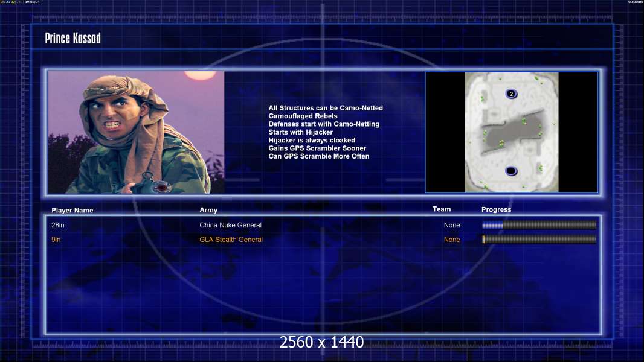Click 'Gains GPS Scrambler Sooner' line
Image resolution: width=644 pixels, height=362 pixels.
pyautogui.click(x=317, y=148)
